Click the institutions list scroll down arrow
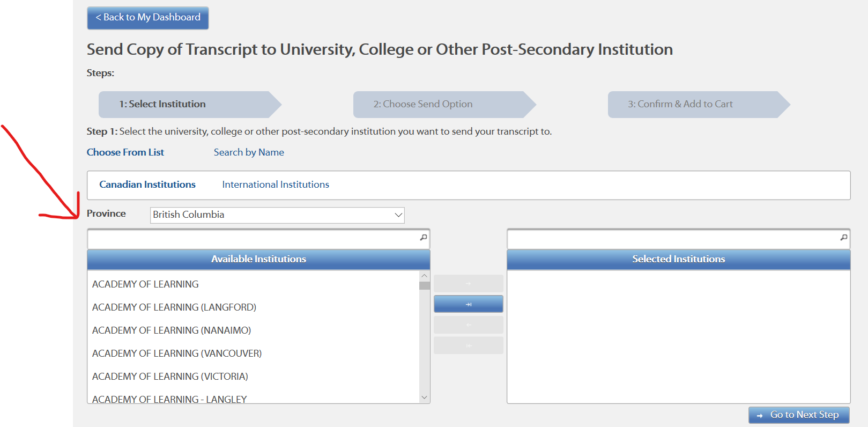868x427 pixels. pos(425,397)
